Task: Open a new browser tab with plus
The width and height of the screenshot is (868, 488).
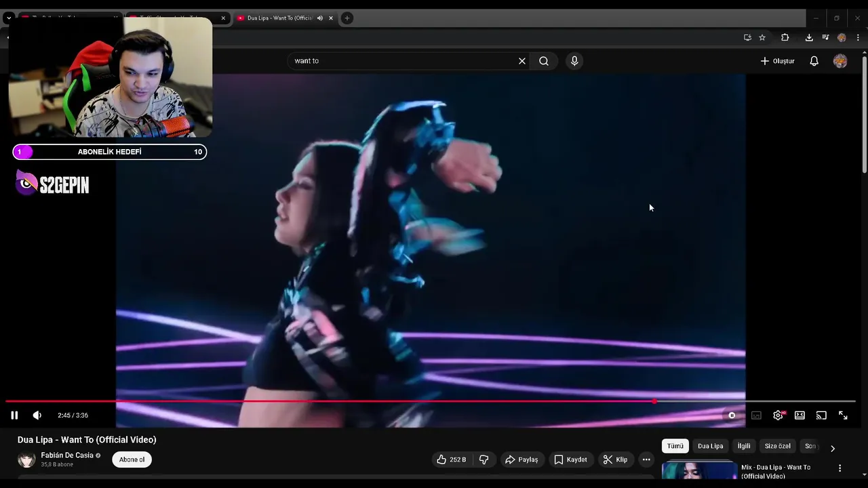Action: click(x=347, y=18)
